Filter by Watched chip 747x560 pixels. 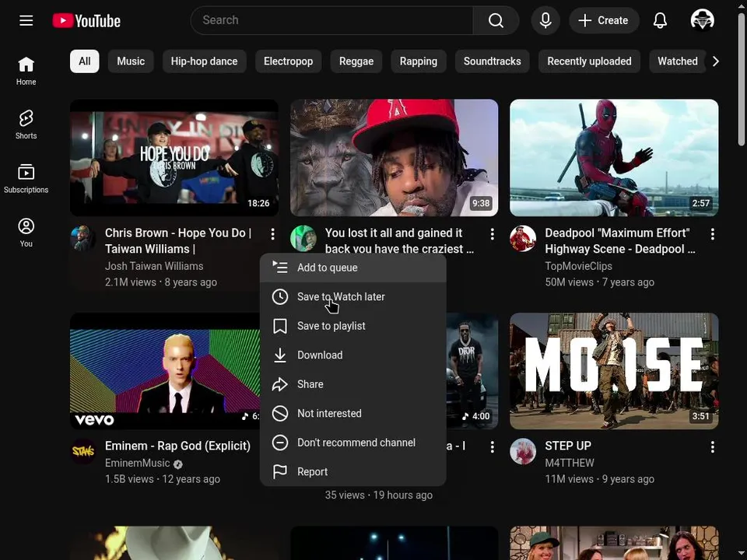(x=677, y=61)
